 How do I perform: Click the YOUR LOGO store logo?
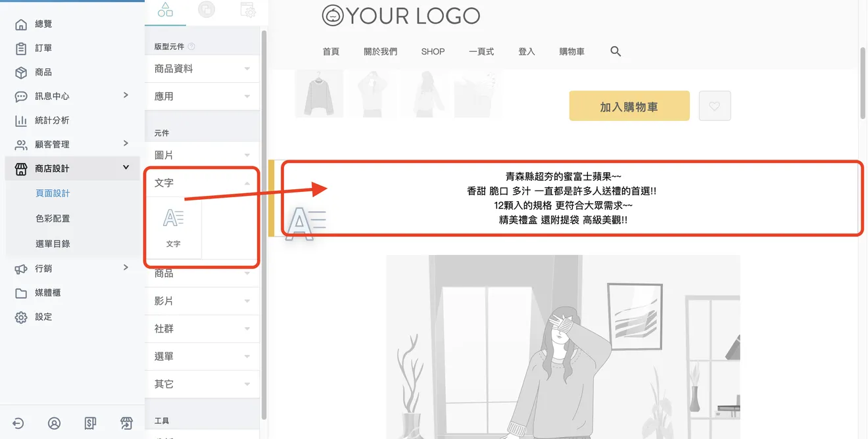tap(401, 16)
